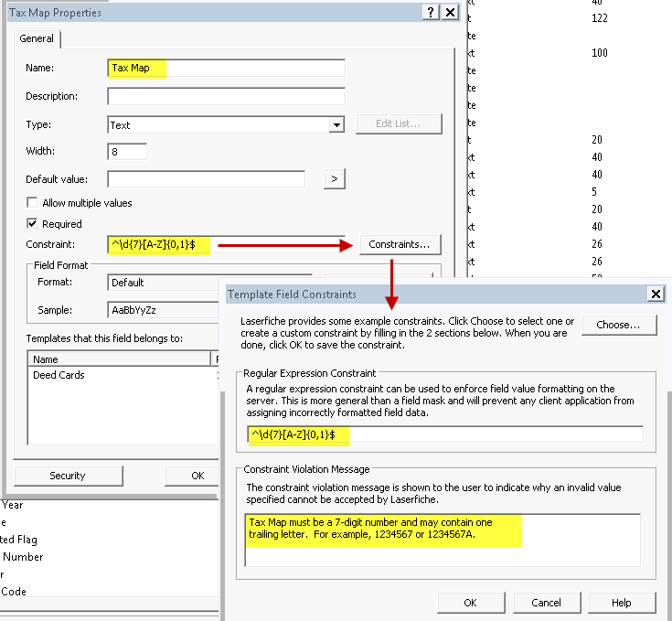Select the value 5 in background list
This screenshot has width=672, height=621.
coord(594,191)
